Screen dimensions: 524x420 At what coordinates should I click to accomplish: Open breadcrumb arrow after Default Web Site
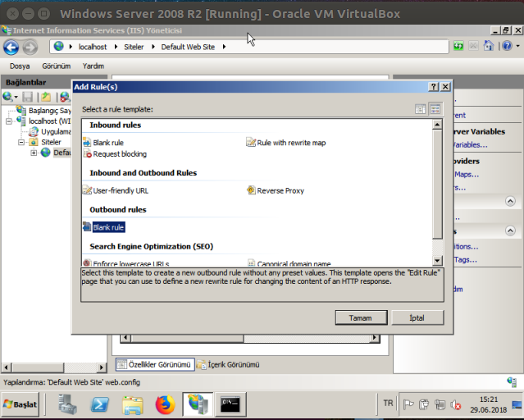pos(224,47)
